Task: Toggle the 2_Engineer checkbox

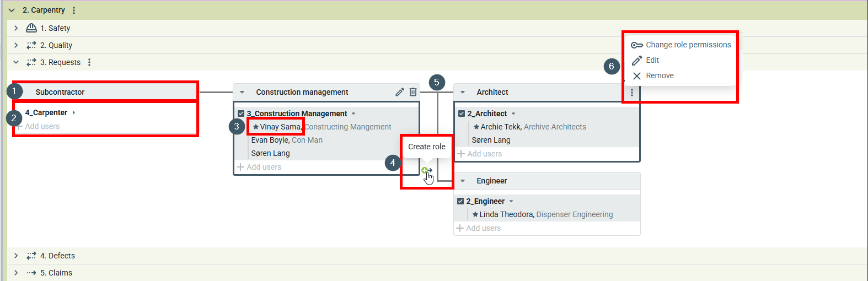Action: [460, 201]
